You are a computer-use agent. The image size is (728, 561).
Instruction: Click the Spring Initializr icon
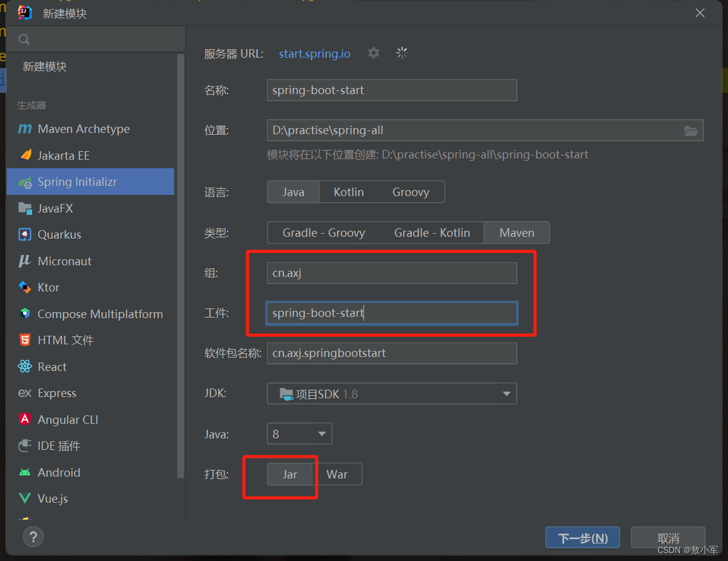click(x=25, y=182)
